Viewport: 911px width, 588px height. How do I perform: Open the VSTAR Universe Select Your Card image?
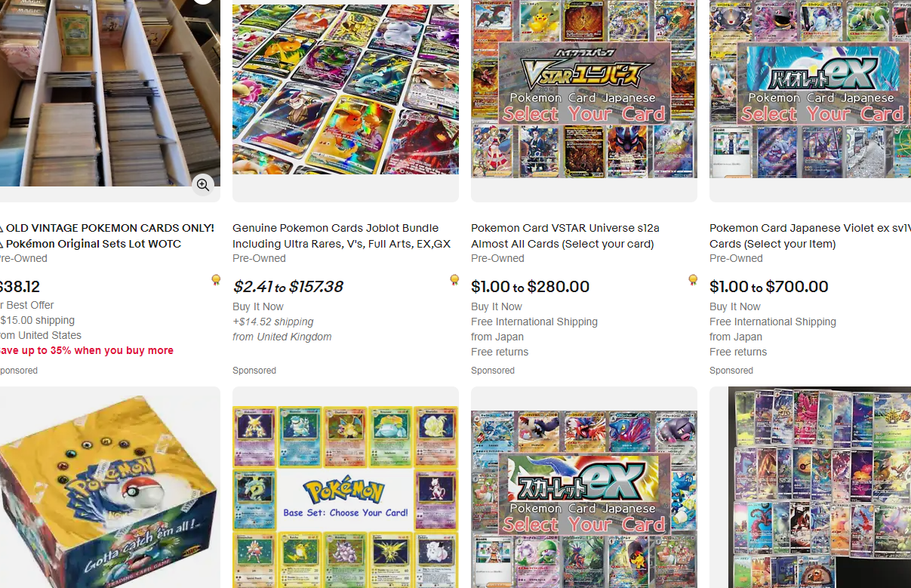coord(584,89)
